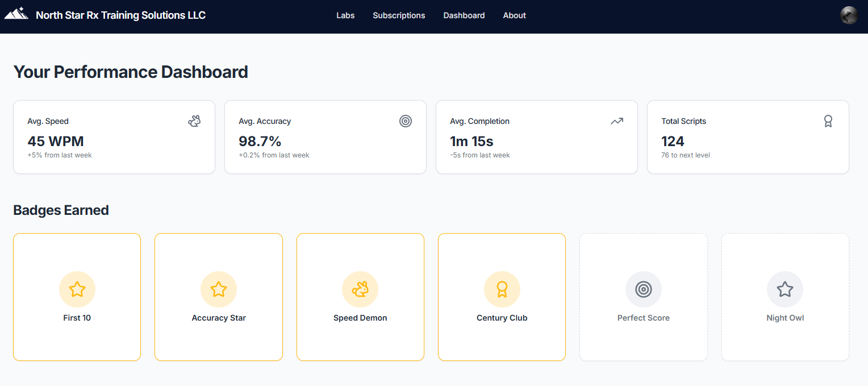
Task: Click the 'Total Scripts' label
Action: (x=684, y=121)
